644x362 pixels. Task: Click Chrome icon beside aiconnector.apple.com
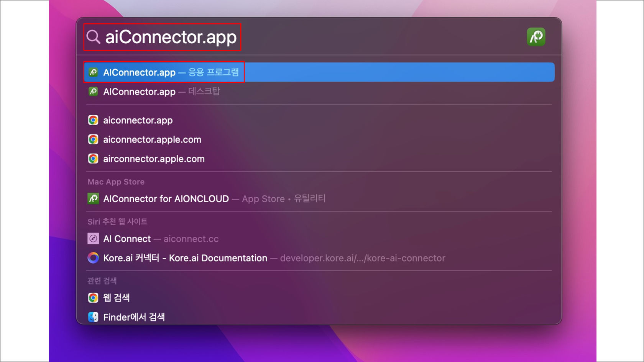93,139
